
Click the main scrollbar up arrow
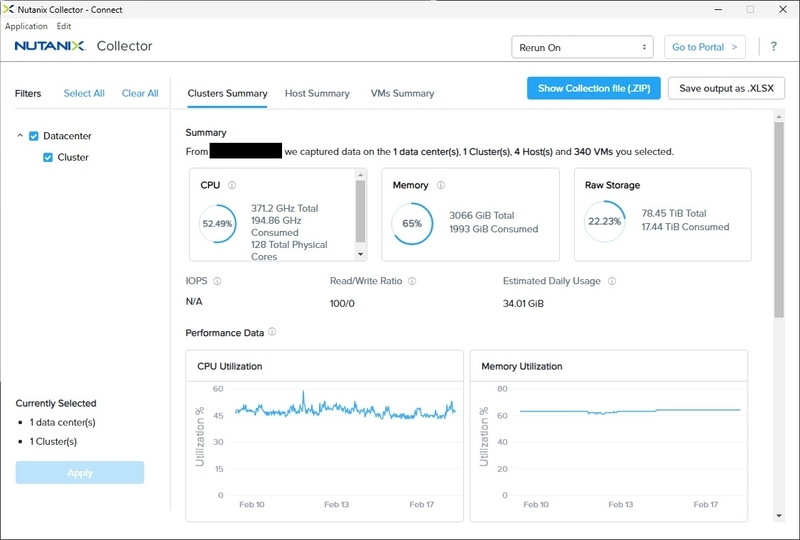point(779,117)
